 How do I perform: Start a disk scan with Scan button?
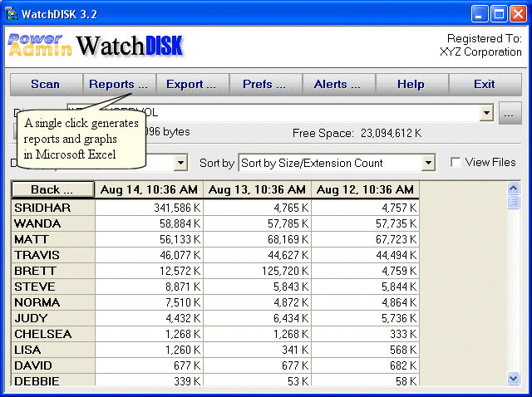pyautogui.click(x=47, y=85)
